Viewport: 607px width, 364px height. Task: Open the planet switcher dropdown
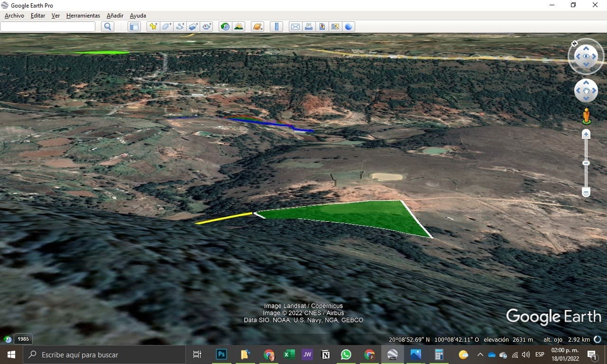258,27
